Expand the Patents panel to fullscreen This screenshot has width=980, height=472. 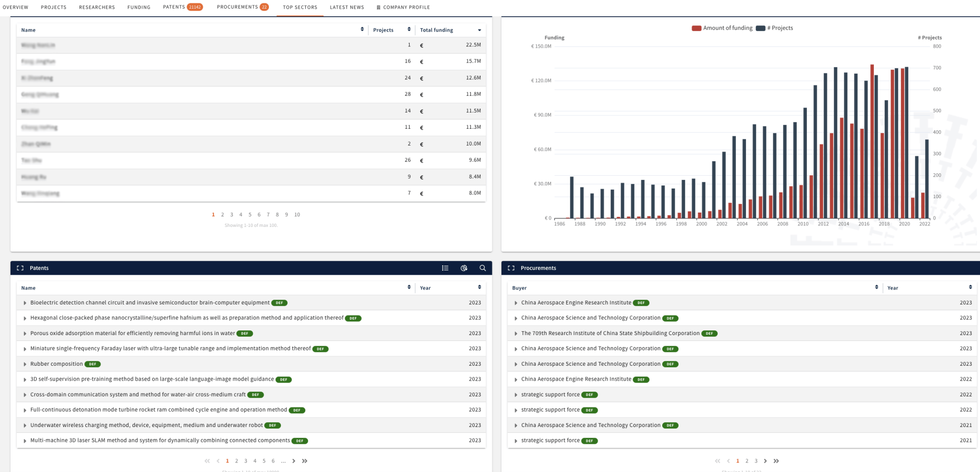(x=20, y=268)
